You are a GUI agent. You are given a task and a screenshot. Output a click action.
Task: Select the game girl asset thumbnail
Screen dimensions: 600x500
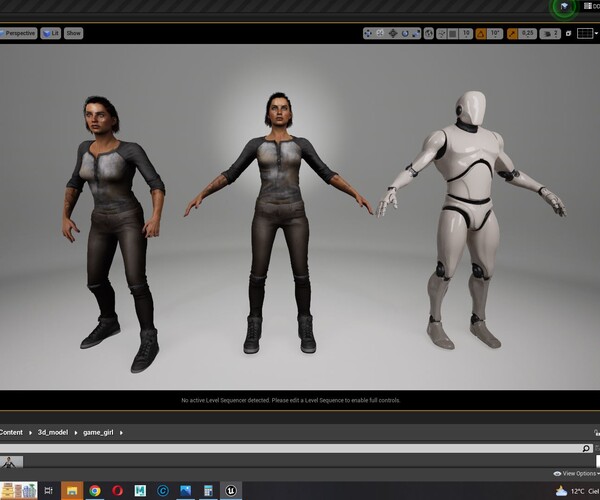(11, 462)
